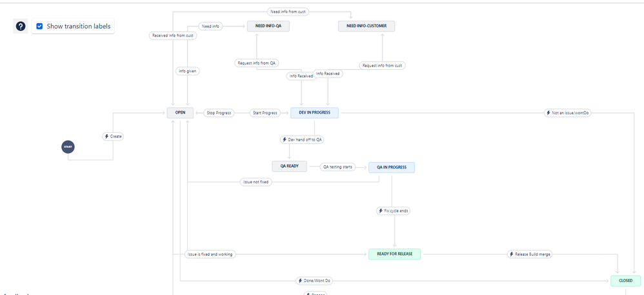The height and width of the screenshot is (295, 644).
Task: Click the Start Progress transition label
Action: point(265,113)
